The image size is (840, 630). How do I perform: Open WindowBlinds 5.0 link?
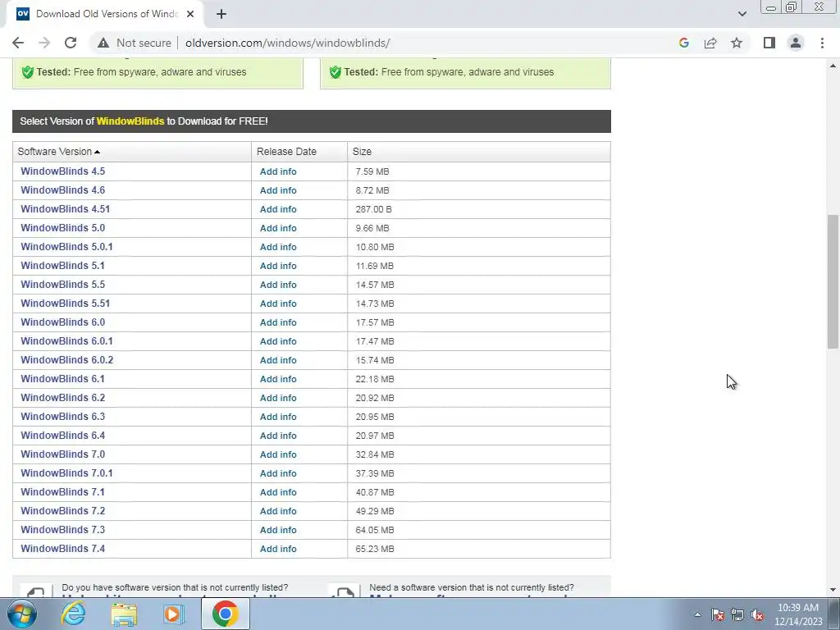click(62, 228)
